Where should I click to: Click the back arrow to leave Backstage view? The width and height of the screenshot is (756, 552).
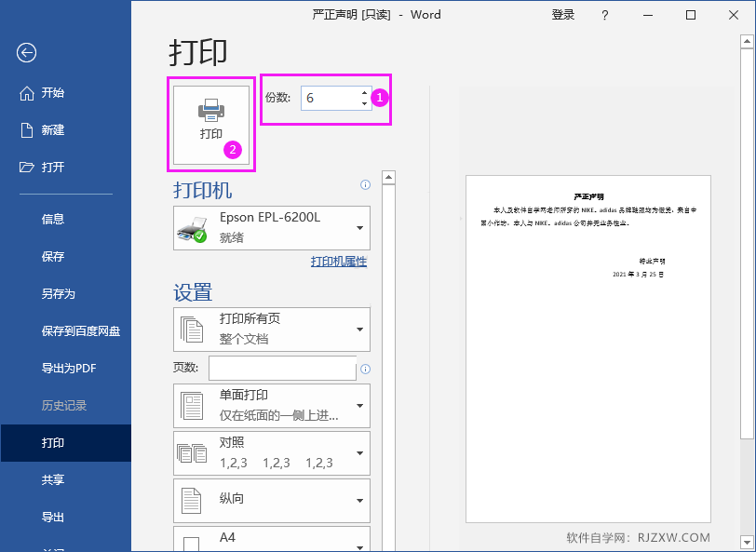point(25,53)
